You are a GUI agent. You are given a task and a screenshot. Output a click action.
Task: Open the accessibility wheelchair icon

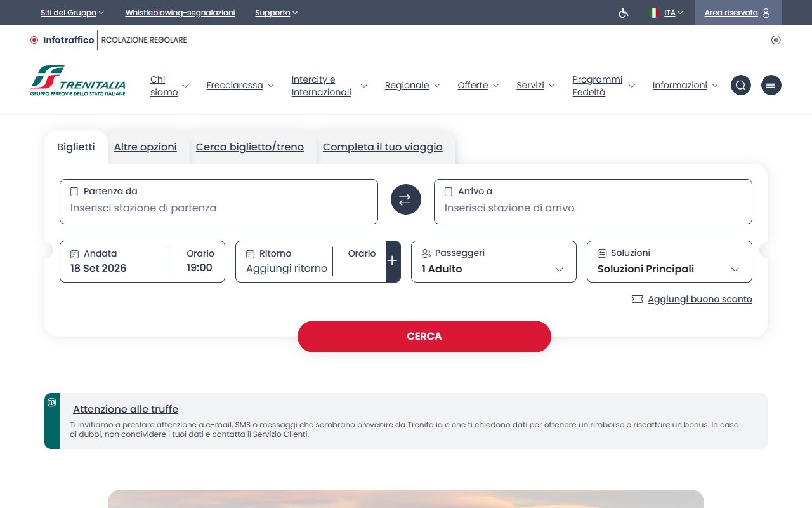[624, 13]
